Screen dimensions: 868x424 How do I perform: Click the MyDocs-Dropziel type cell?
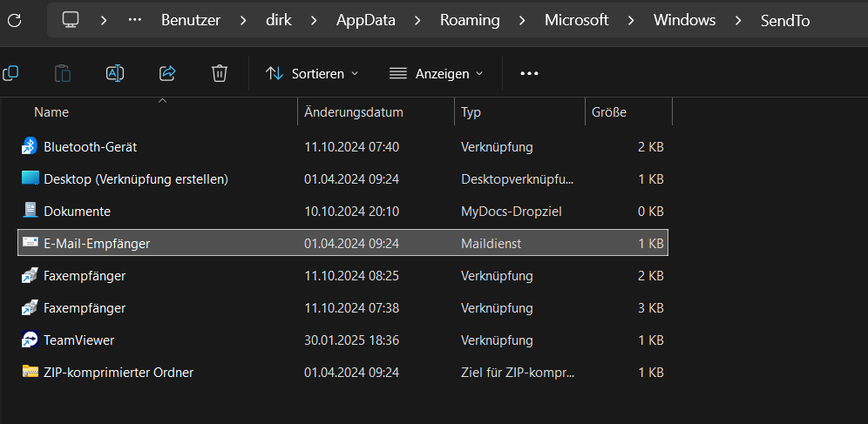coord(511,212)
